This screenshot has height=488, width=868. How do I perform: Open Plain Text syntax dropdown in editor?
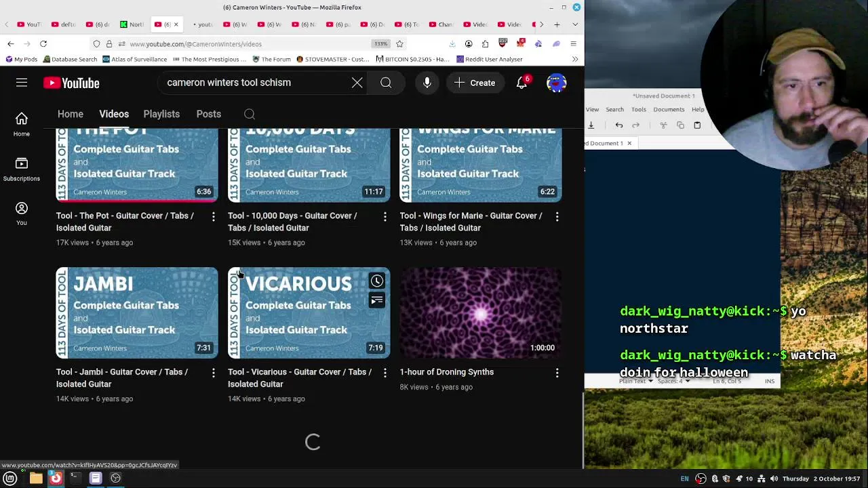click(635, 381)
